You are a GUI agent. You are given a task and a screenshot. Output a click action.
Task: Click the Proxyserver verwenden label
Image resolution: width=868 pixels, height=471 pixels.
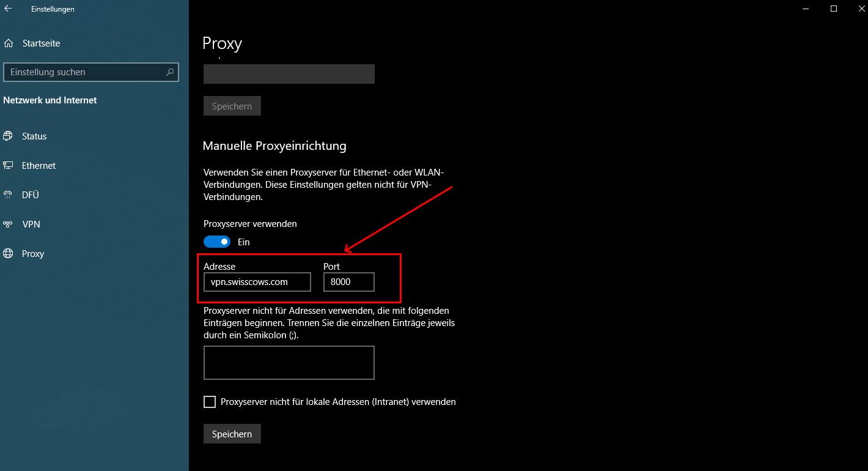click(x=250, y=224)
